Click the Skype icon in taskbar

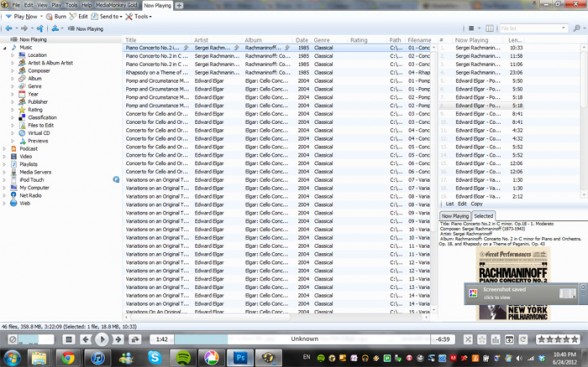tap(154, 358)
